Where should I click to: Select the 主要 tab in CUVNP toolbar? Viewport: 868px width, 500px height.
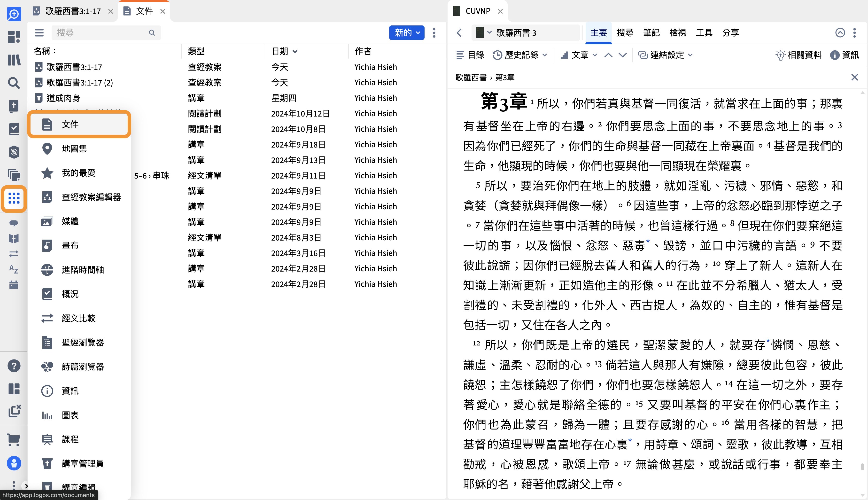[599, 33]
